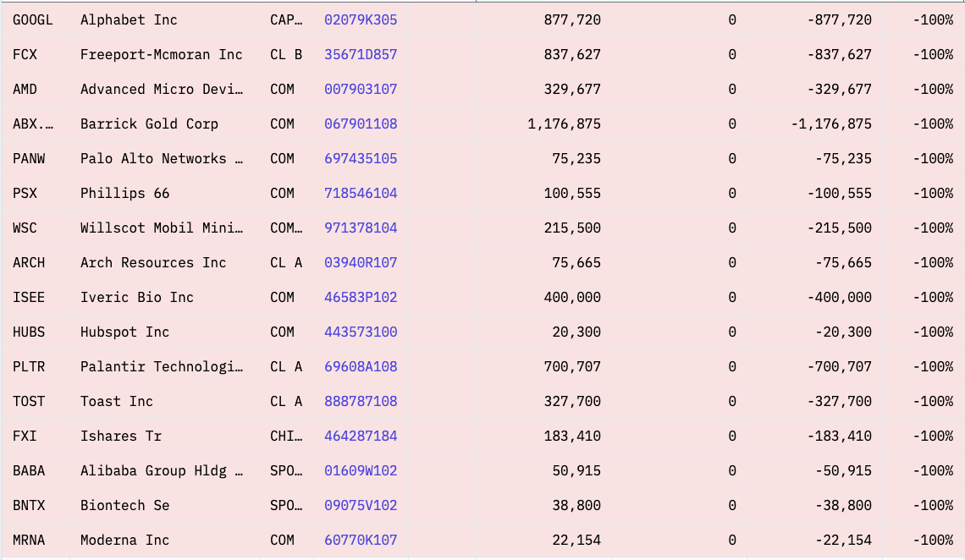Open Toast Inc CUSIP 888787108
The width and height of the screenshot is (965, 560).
(361, 401)
